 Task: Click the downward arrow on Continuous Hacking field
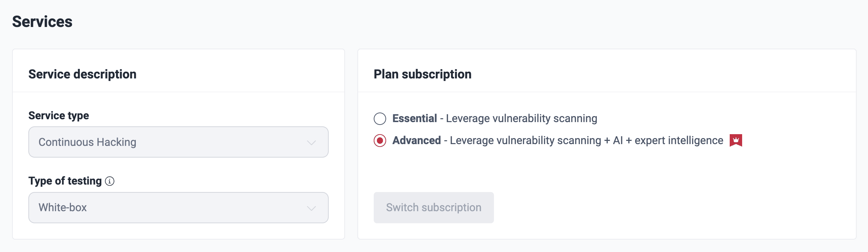tap(311, 142)
